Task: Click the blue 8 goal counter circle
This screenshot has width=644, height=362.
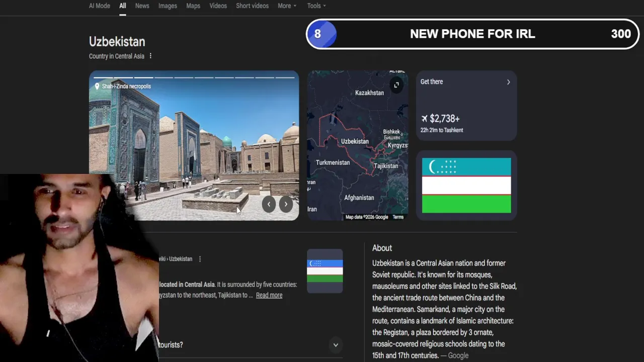Action: coord(321,34)
